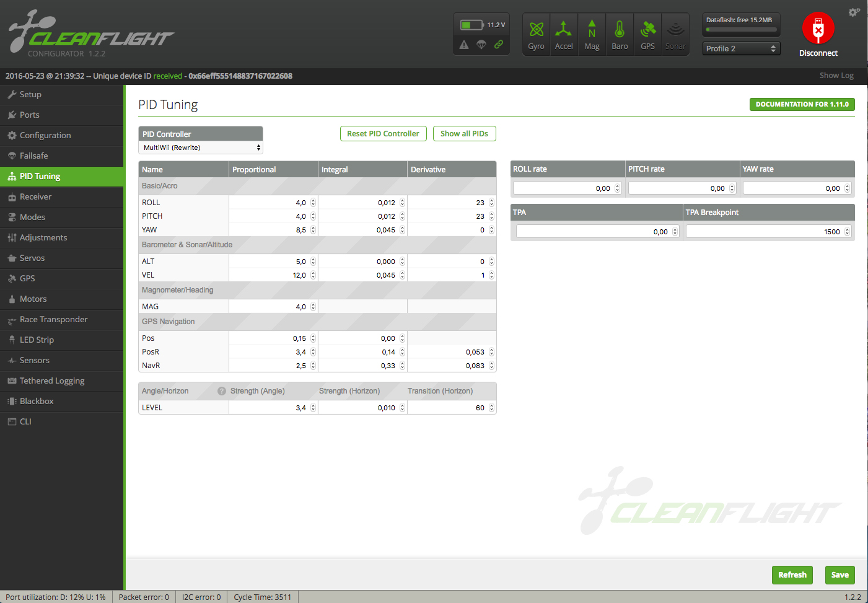Adjust the ROLL Derivative stepper
This screenshot has height=603, width=868.
click(491, 203)
